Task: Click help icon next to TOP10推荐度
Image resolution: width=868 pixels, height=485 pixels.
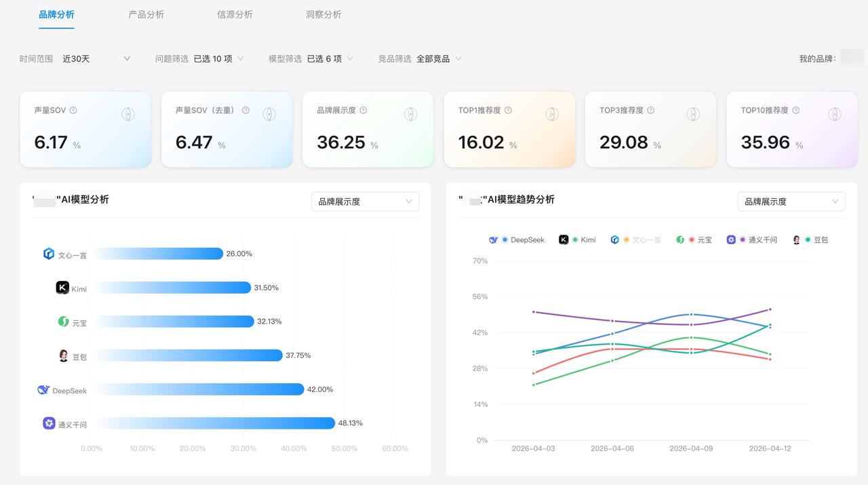Action: [x=796, y=110]
